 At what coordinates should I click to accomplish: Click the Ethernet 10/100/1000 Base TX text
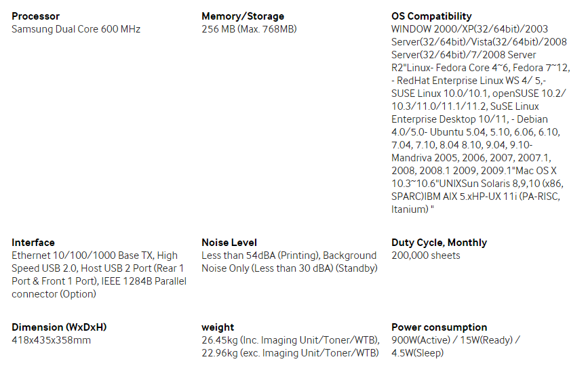pos(83,255)
